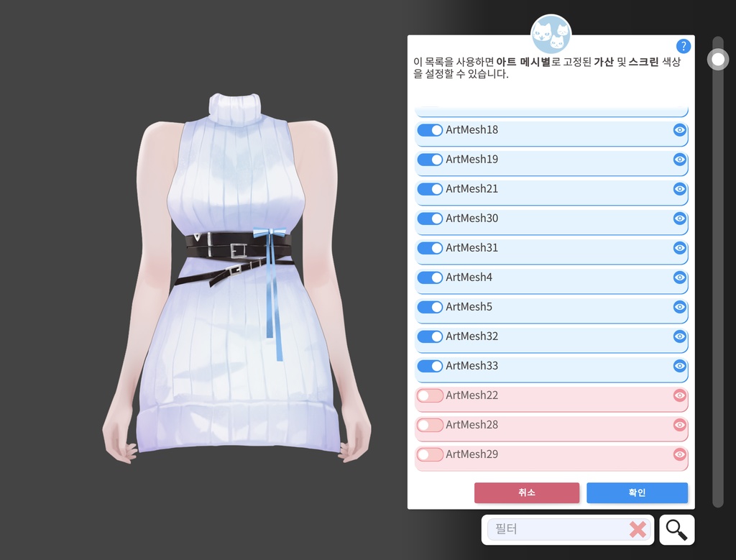This screenshot has width=736, height=560.
Task: Click the magnifier search icon
Action: click(x=676, y=530)
